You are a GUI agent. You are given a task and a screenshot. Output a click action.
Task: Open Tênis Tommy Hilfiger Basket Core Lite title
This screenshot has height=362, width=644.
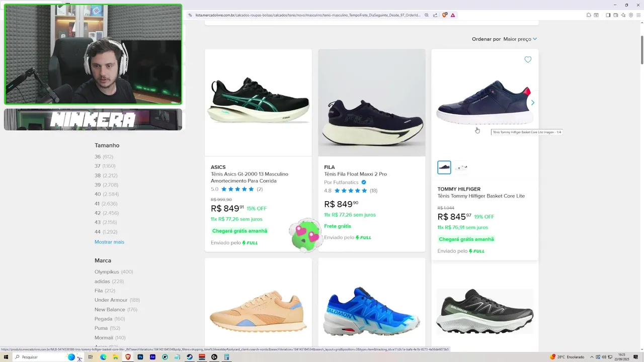click(481, 196)
